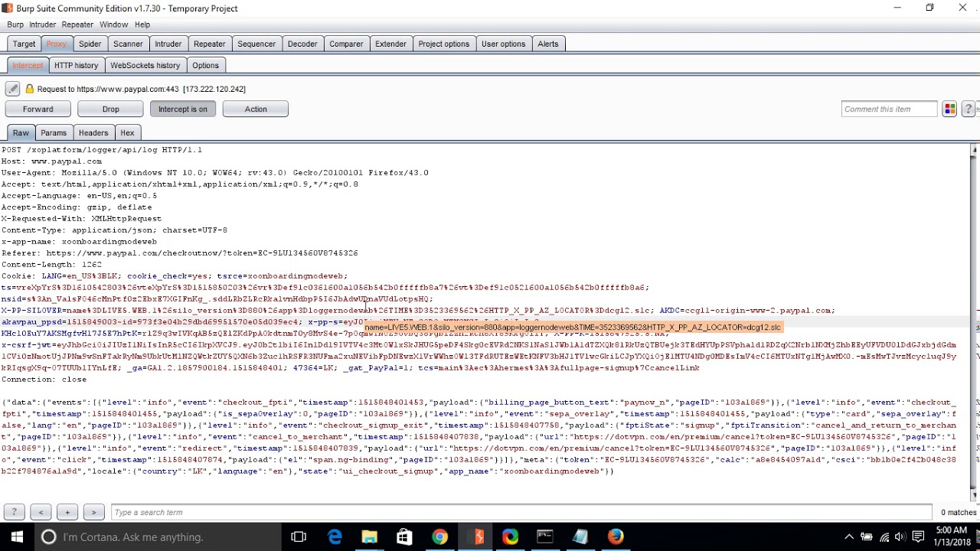Screen dimensions: 980x551
Task: Click the 'Connection: close' header line
Action: 44,380
